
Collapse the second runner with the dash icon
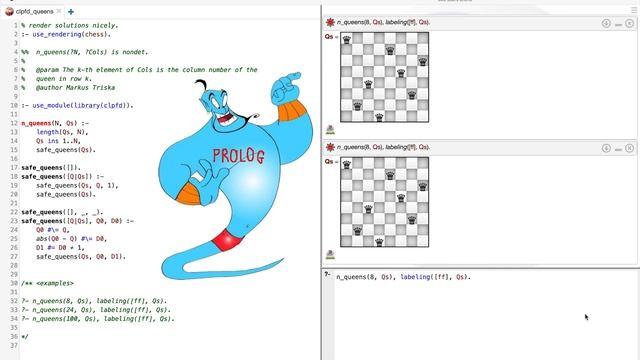[618, 149]
